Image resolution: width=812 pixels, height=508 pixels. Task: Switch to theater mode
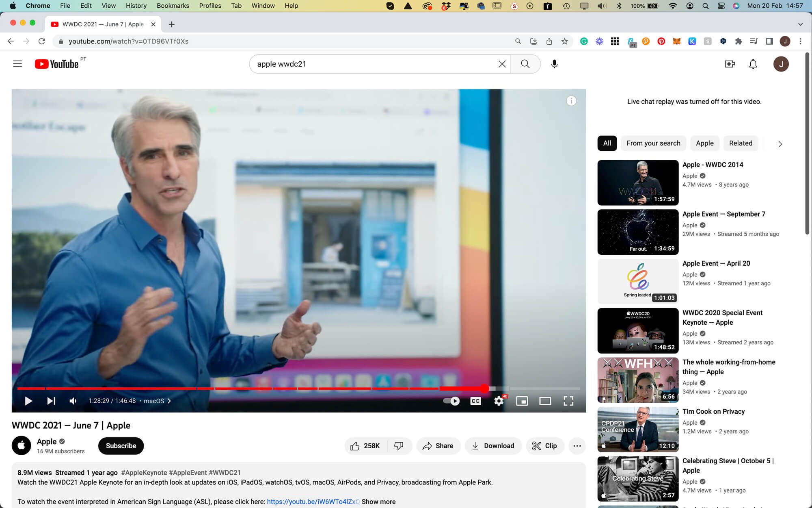click(x=545, y=401)
